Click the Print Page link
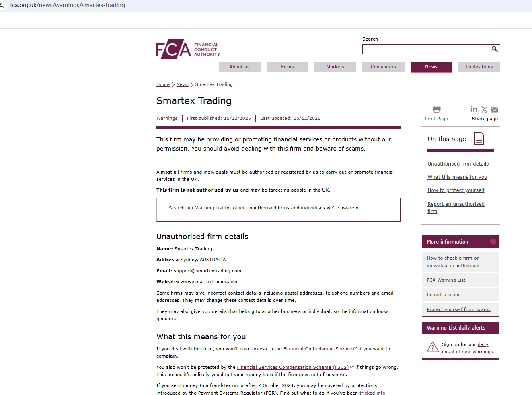The width and height of the screenshot is (532, 395). (x=436, y=119)
